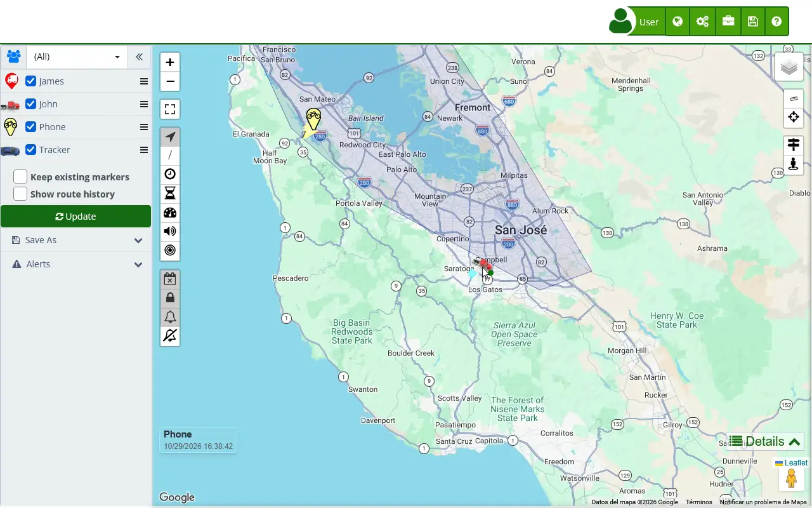The width and height of the screenshot is (812, 508).
Task: Uncheck the John device checkbox
Action: click(30, 104)
